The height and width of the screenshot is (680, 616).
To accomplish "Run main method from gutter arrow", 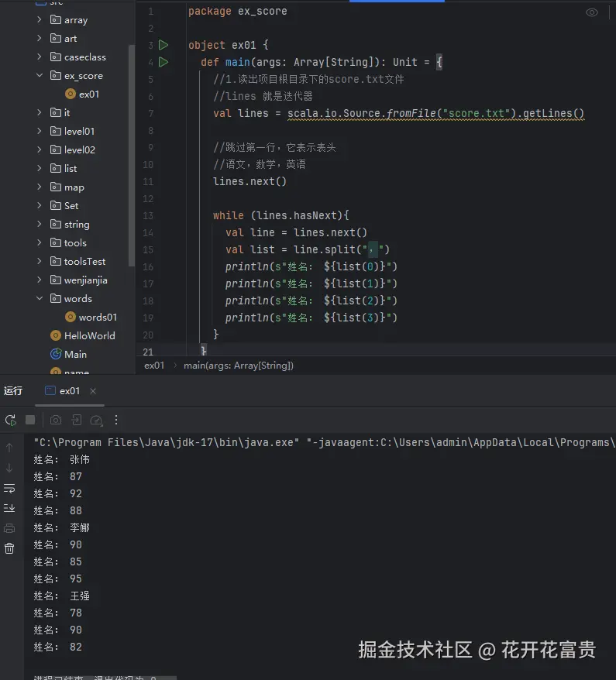I will click(163, 62).
